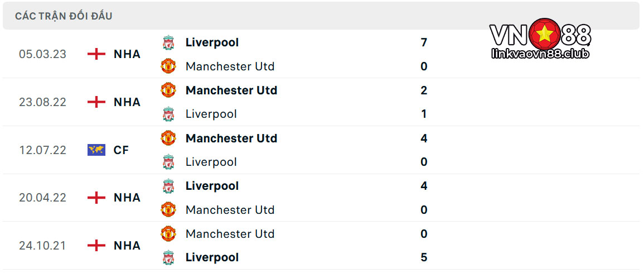Click Manchester Utd crest in 23.08.22 match
Screen dimensions: 644x273
click(168, 90)
